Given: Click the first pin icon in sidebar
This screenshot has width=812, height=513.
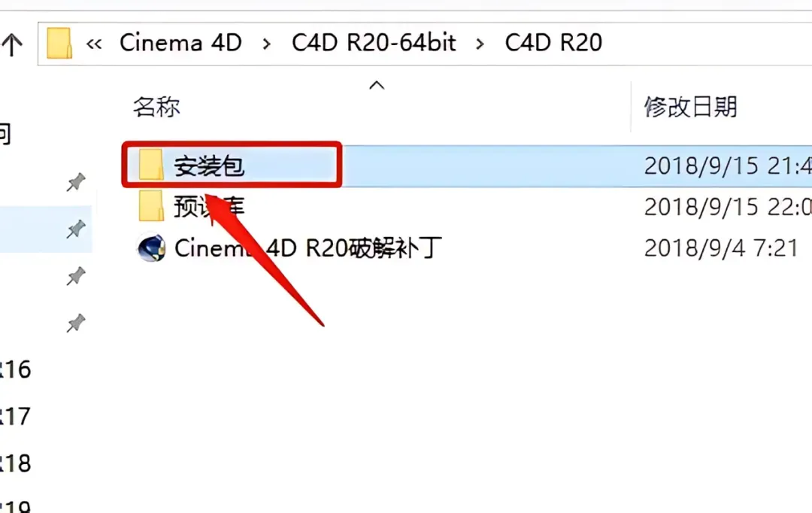Looking at the screenshot, I should 76,182.
